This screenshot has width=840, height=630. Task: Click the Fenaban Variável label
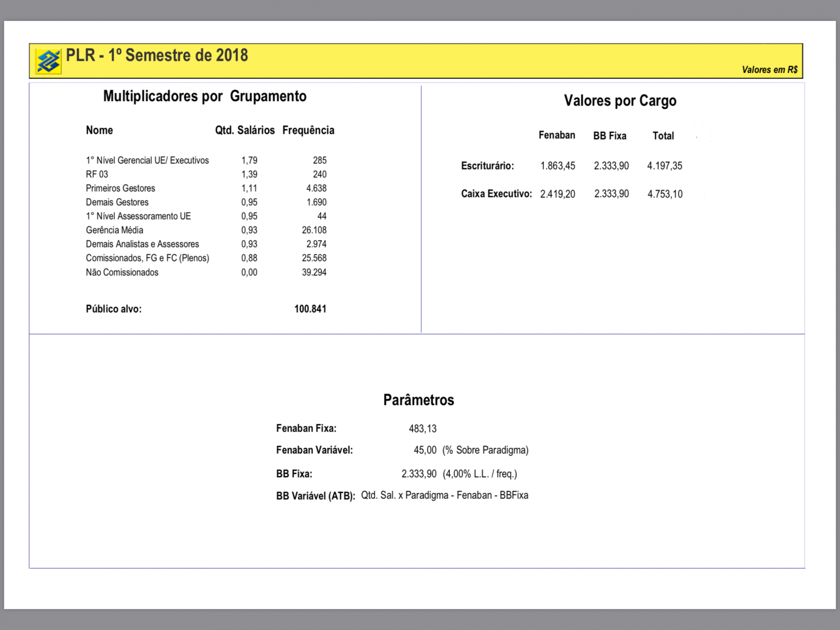click(x=314, y=450)
